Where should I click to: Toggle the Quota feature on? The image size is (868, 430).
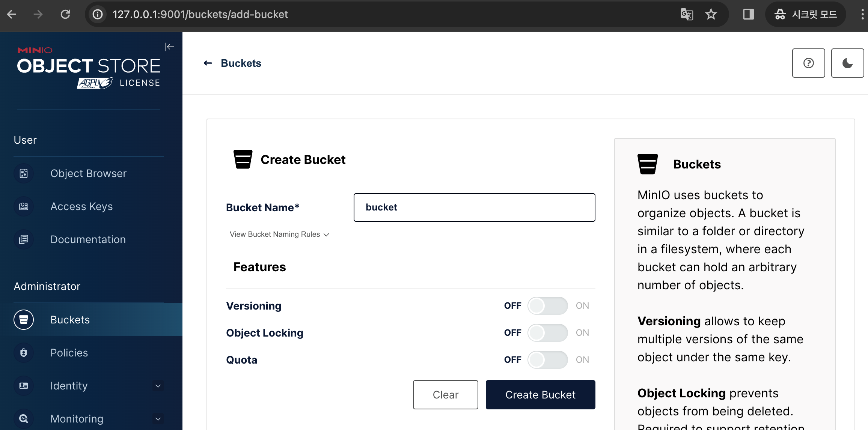[x=547, y=360]
